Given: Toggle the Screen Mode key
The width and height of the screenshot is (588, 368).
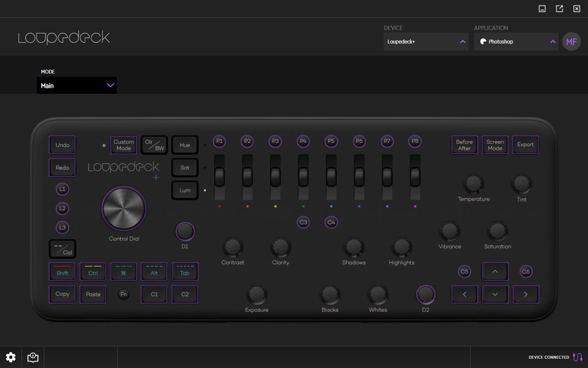Looking at the screenshot, I should pyautogui.click(x=495, y=145).
